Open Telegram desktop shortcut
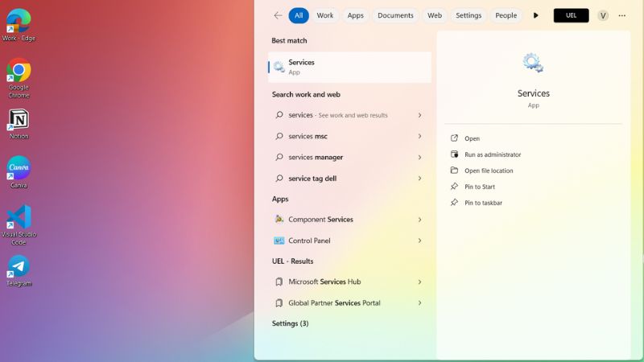Viewport: 644px width, 362px height. tap(19, 267)
